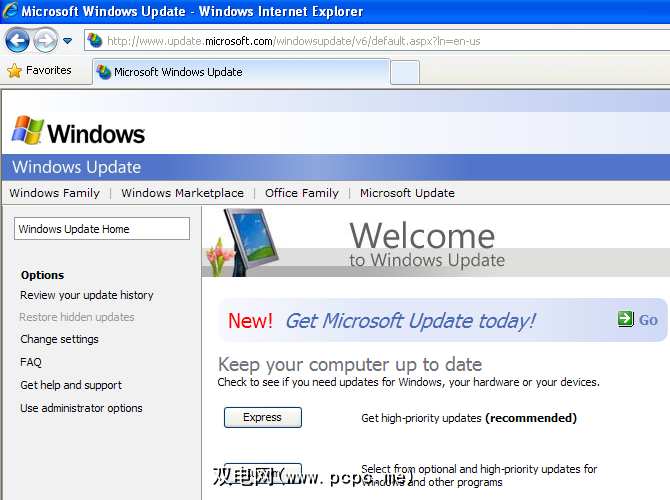
Task: Open the Microsoft Update nav link
Action: (407, 193)
